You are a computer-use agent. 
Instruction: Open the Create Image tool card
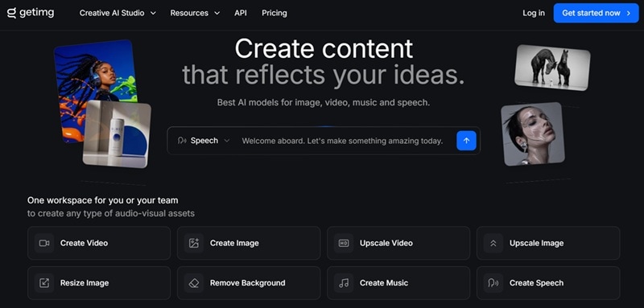click(x=249, y=243)
